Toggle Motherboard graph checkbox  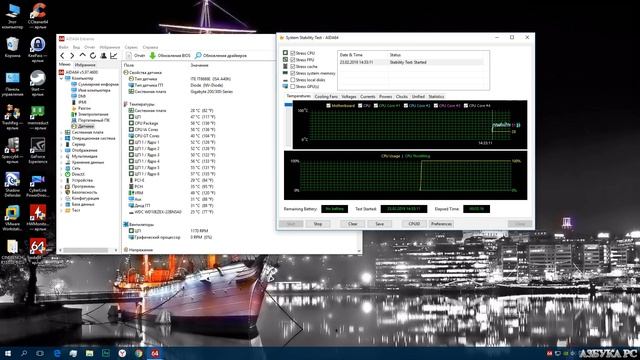(328, 106)
